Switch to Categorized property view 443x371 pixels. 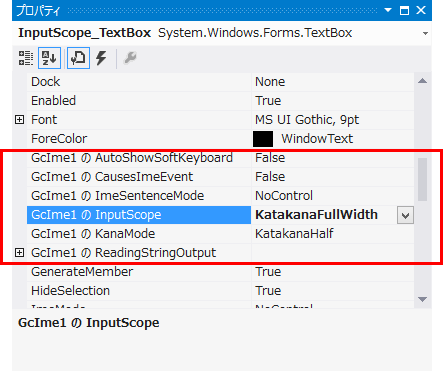[x=25, y=58]
